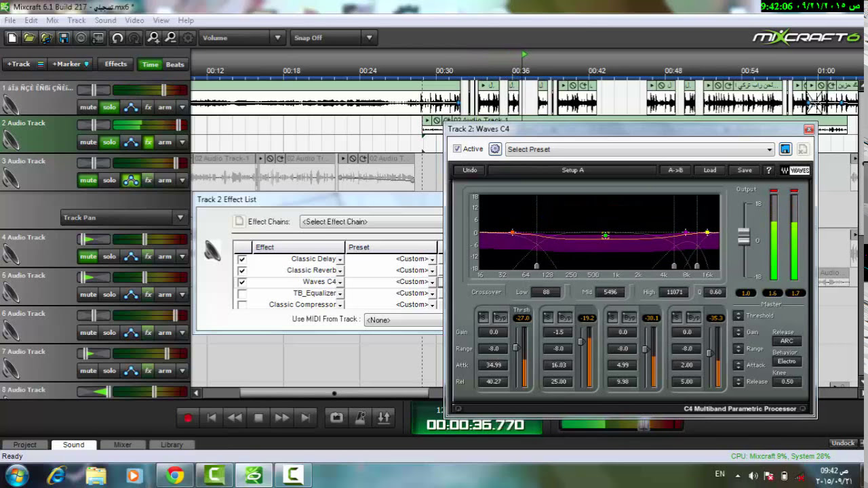Image resolution: width=868 pixels, height=488 pixels.
Task: Toggle the metronome icon in transport
Action: (360, 418)
